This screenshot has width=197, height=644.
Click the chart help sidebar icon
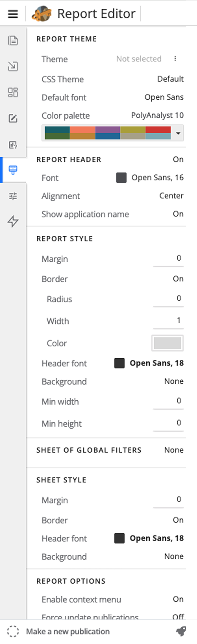(13, 145)
